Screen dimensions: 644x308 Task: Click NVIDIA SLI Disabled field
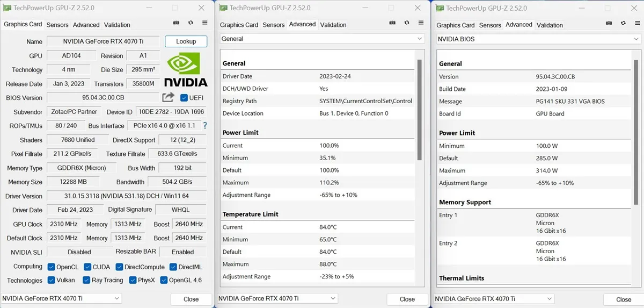click(x=79, y=252)
